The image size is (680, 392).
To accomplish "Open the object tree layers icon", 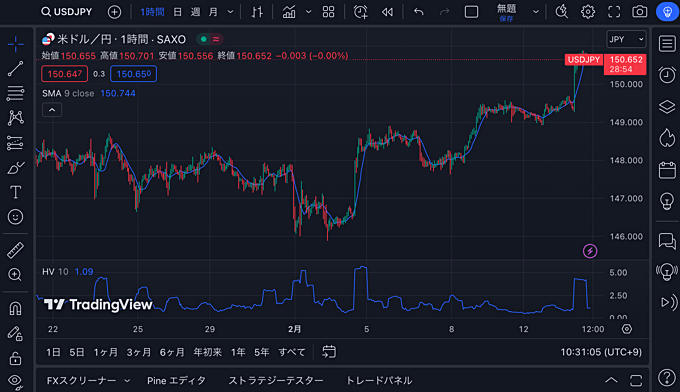I will 667,106.
